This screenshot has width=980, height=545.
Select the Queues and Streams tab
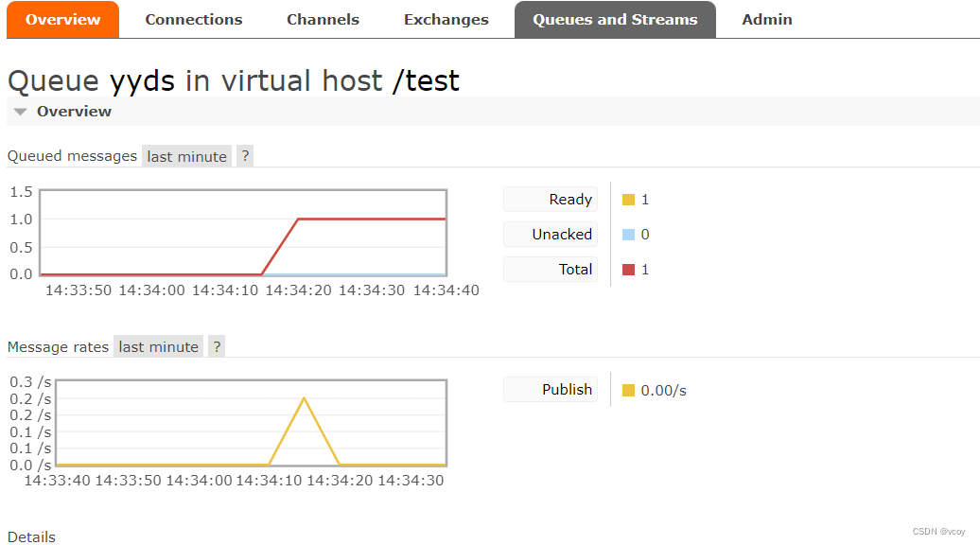click(x=615, y=19)
